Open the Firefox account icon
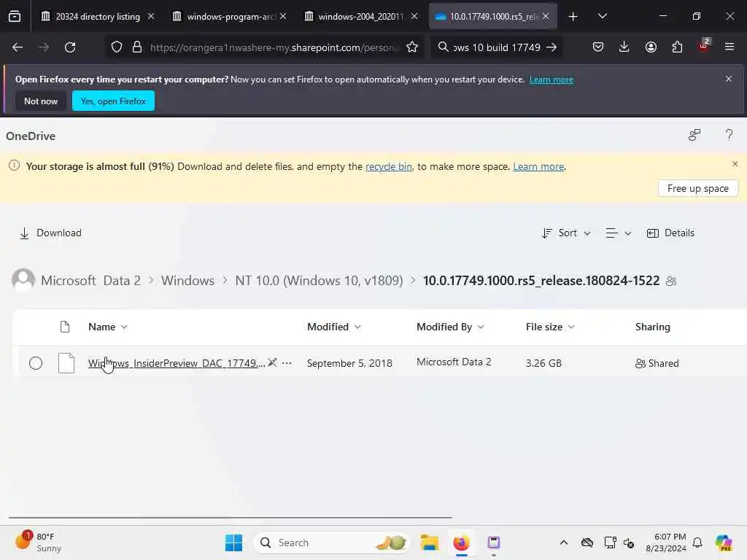Image resolution: width=747 pixels, height=560 pixels. click(x=651, y=47)
